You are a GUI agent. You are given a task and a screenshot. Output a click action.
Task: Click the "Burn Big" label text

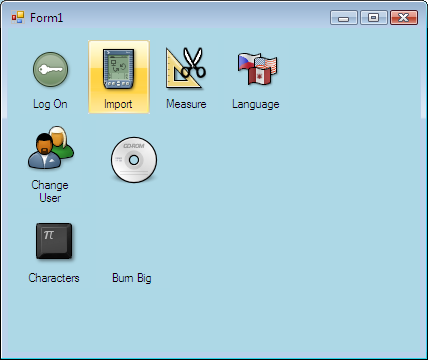(132, 278)
